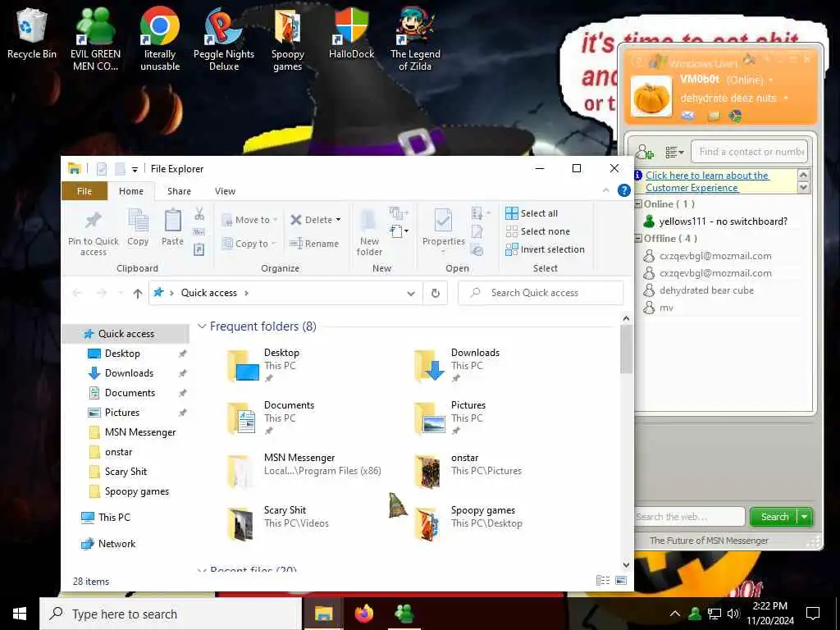Collapse the Online contacts group
840x630 pixels.
(638, 204)
